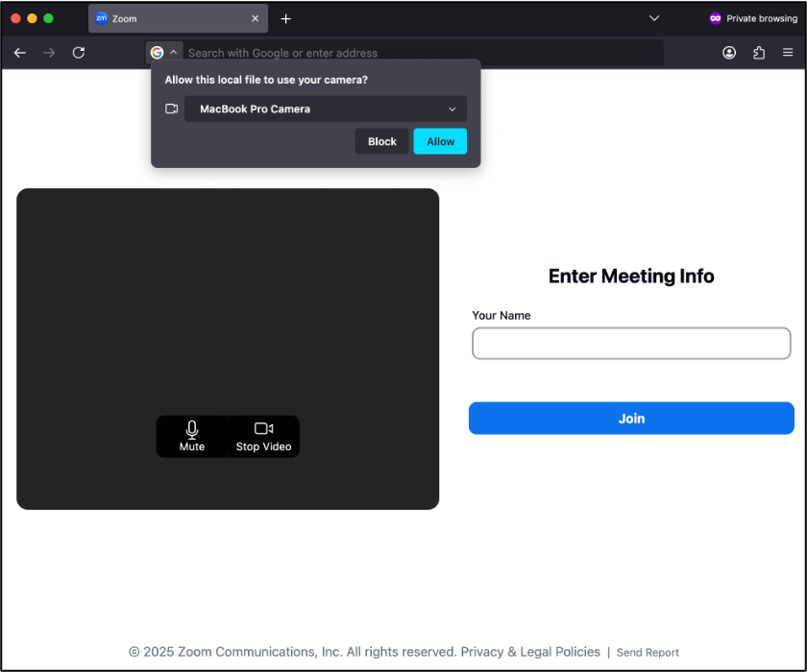This screenshot has width=807, height=672.
Task: Allow camera access for this file
Action: click(x=440, y=141)
